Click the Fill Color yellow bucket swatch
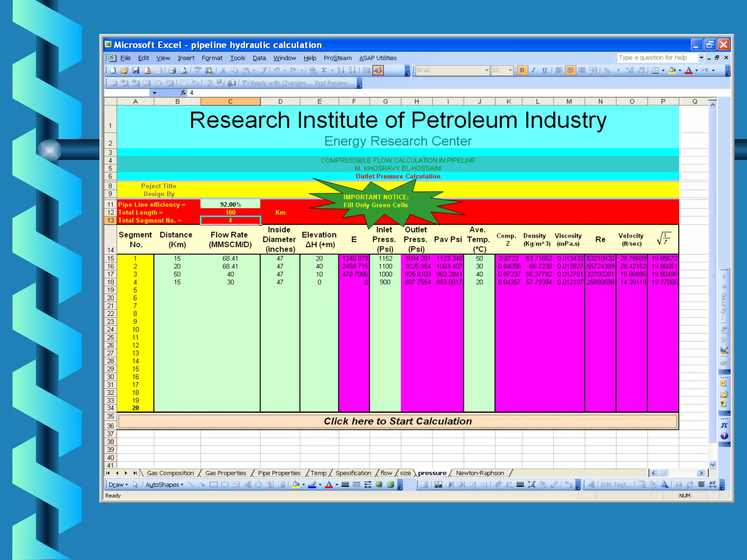Image resolution: width=747 pixels, height=560 pixels. pyautogui.click(x=672, y=70)
